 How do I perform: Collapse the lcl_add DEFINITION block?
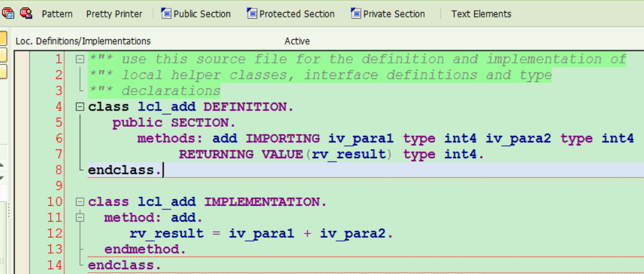point(80,107)
